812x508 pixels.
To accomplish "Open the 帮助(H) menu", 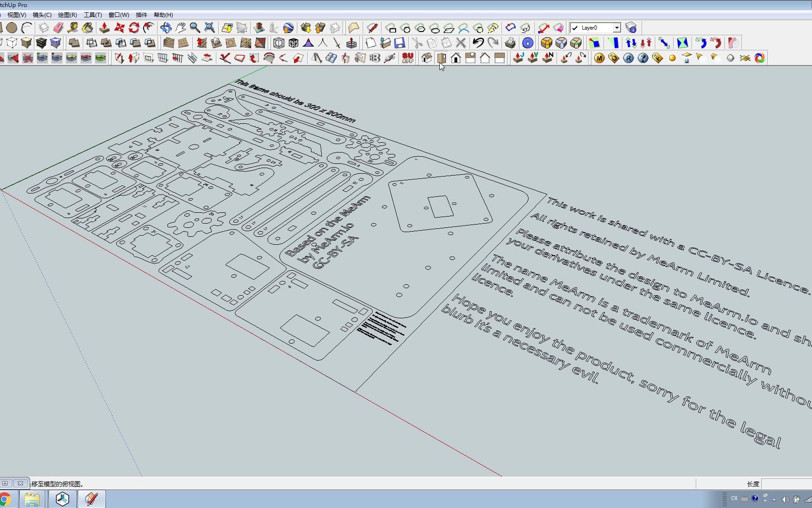I will tap(163, 15).
